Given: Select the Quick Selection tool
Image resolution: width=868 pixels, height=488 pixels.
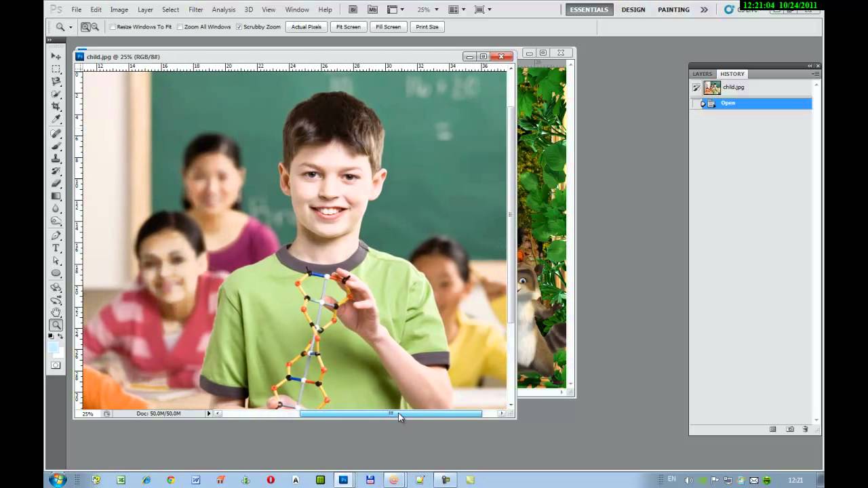Looking at the screenshot, I should [x=56, y=94].
